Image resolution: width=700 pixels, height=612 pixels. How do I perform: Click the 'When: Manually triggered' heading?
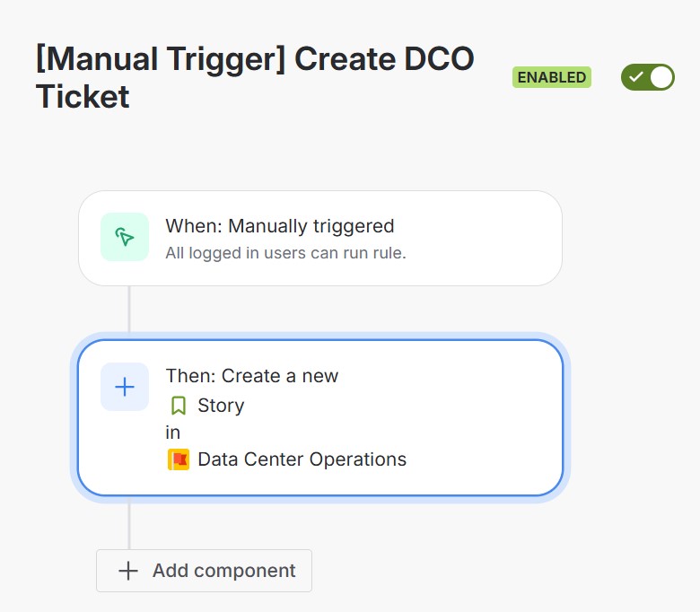(x=280, y=226)
